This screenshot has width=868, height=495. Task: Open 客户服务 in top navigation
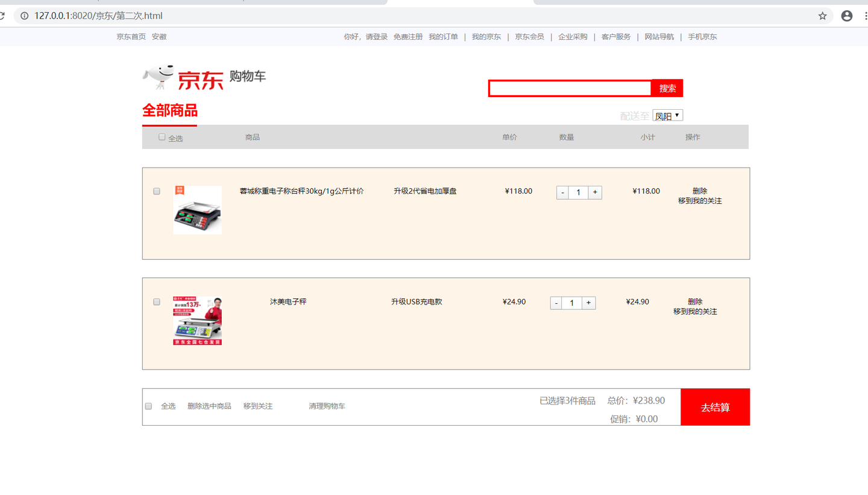pyautogui.click(x=616, y=37)
